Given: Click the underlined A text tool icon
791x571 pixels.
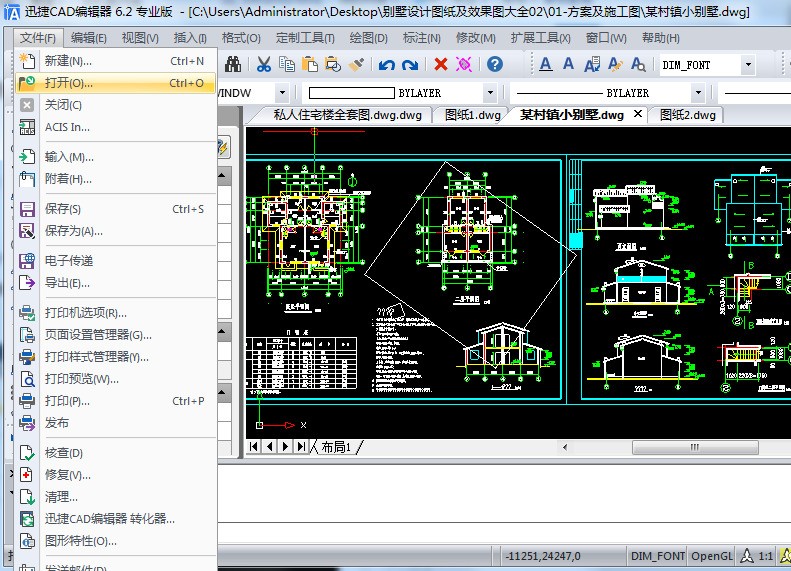Looking at the screenshot, I should coord(545,64).
